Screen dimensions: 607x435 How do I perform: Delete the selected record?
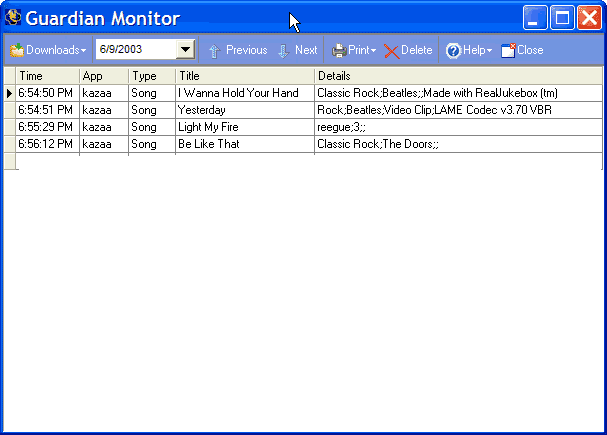(x=408, y=50)
